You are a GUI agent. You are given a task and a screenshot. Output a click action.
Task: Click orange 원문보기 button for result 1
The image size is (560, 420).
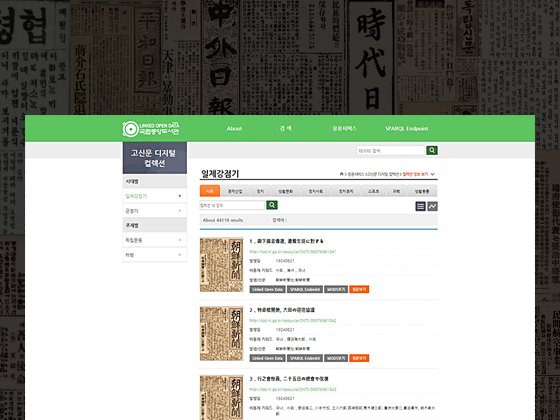coord(359,289)
